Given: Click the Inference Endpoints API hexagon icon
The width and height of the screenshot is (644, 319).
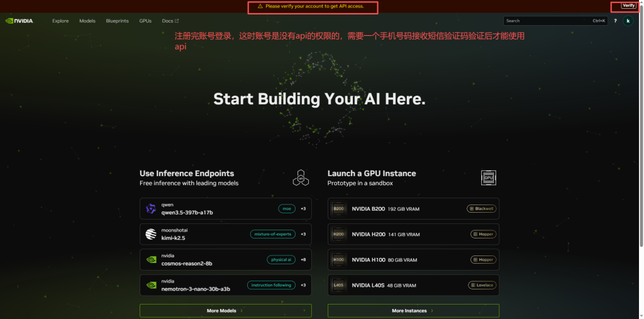Looking at the screenshot, I should tap(301, 178).
